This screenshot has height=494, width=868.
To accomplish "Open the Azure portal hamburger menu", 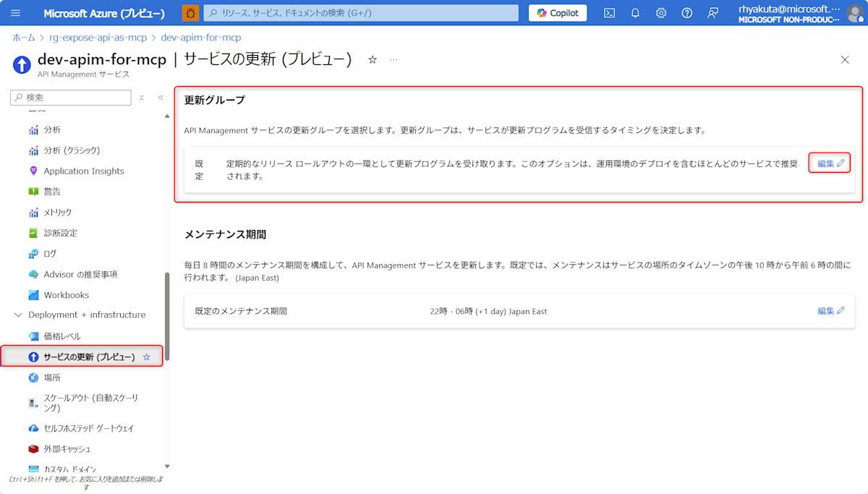I will (16, 13).
